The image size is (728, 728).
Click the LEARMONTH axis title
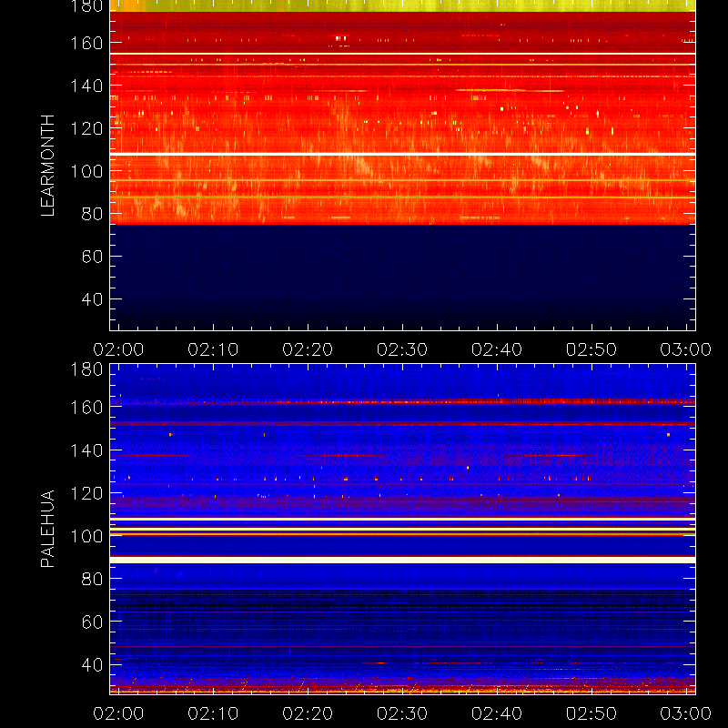coord(47,166)
